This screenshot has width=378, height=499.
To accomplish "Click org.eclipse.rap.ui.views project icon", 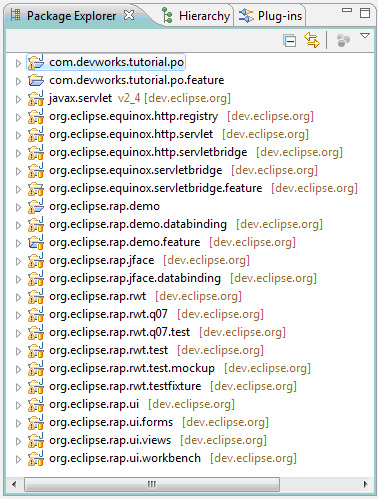I will 36,440.
